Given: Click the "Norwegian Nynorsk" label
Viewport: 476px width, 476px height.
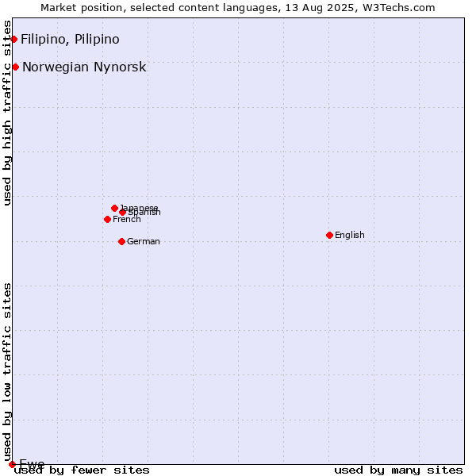Looking at the screenshot, I should (x=84, y=67).
